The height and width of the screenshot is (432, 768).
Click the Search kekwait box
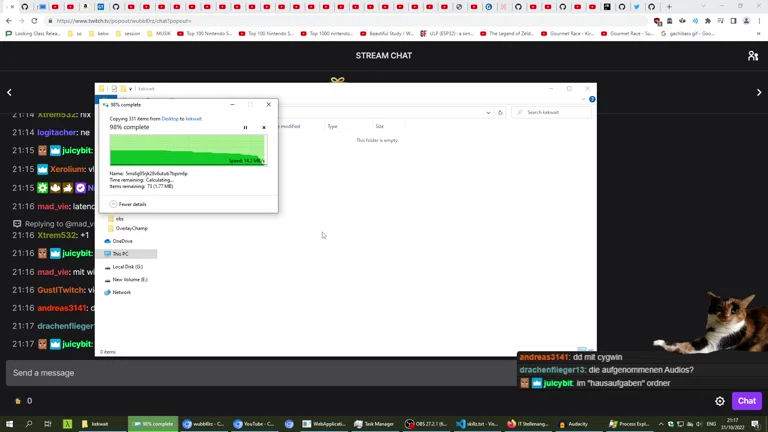(553, 112)
